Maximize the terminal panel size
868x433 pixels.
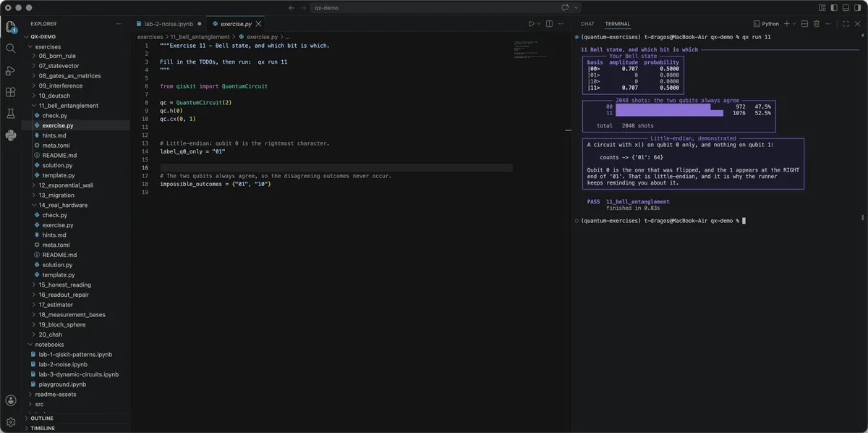(x=846, y=24)
